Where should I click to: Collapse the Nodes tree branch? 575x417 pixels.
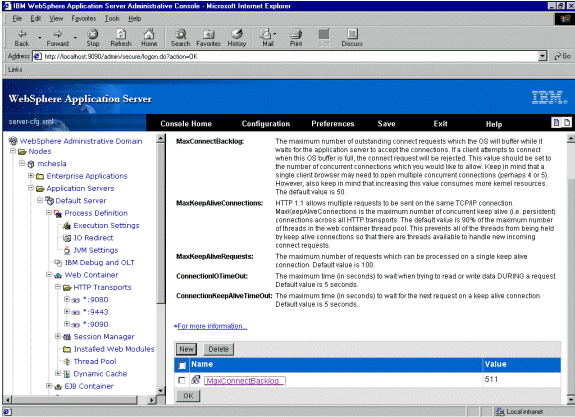[x=13, y=151]
